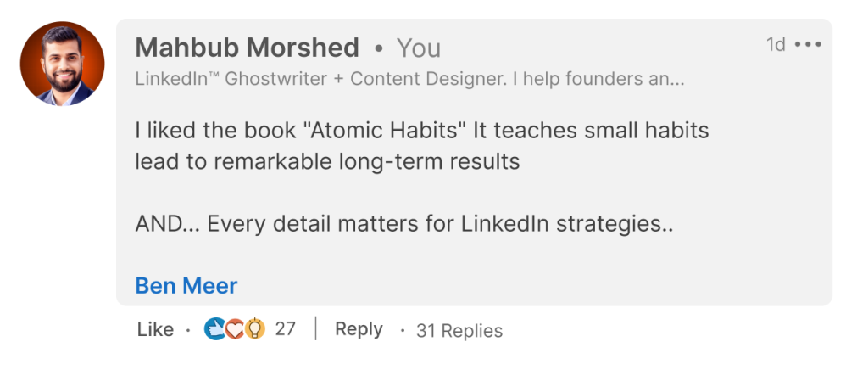Screen dimensions: 868x381
Task: Click the blue thumbs-up reaction icon
Action: tap(214, 329)
